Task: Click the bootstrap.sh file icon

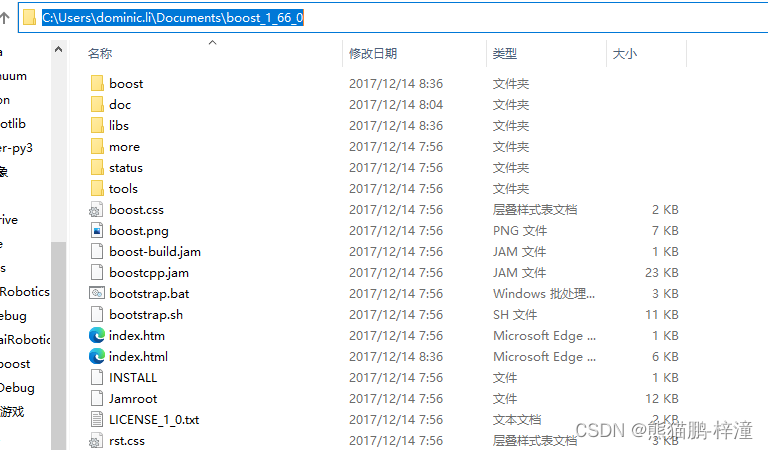Action: [97, 314]
